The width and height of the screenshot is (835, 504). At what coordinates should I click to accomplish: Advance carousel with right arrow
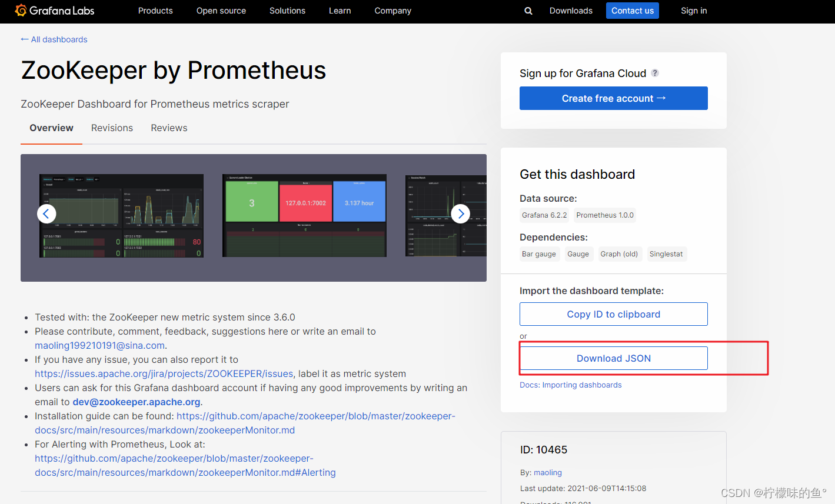tap(461, 213)
